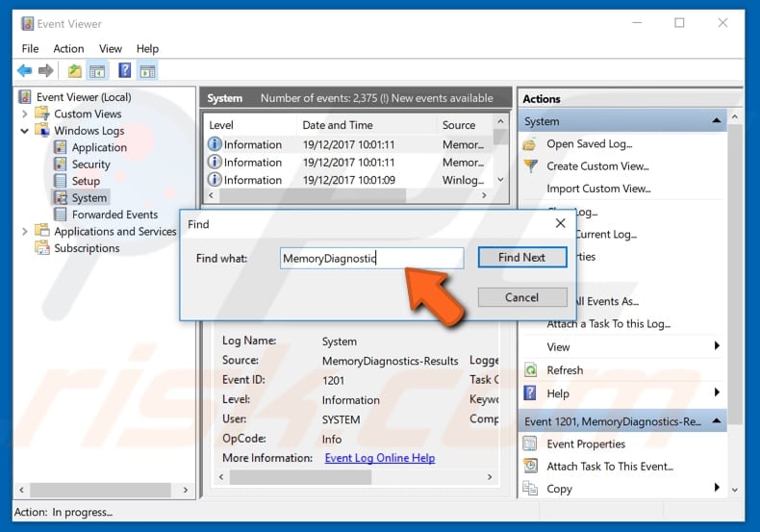The width and height of the screenshot is (760, 532).
Task: Expand the Custom Views tree node
Action: coord(24,114)
